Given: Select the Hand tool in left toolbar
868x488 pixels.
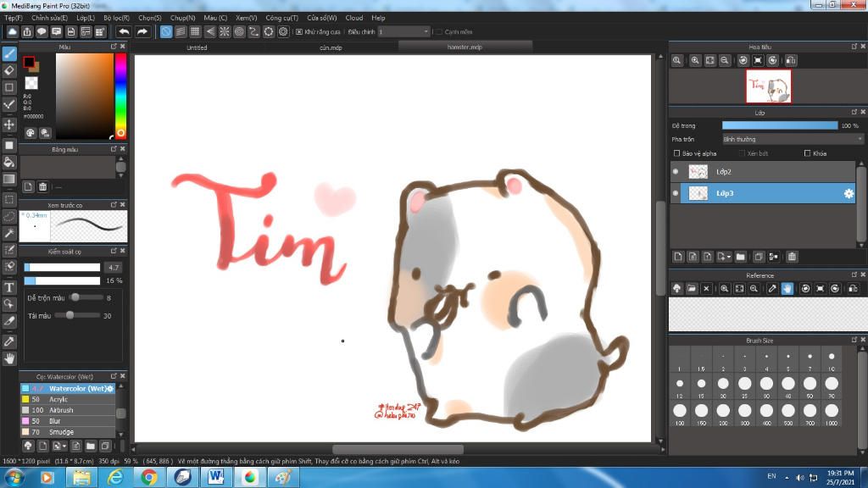Looking at the screenshot, I should point(9,359).
